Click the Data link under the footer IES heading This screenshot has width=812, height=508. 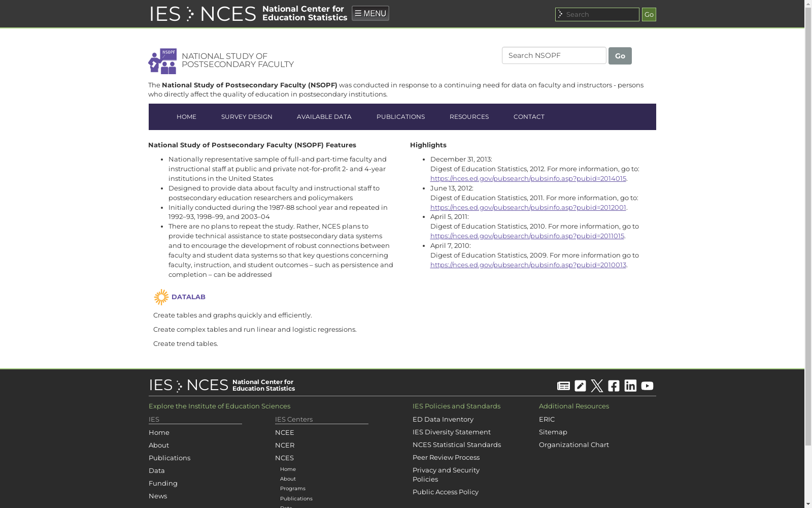click(157, 470)
